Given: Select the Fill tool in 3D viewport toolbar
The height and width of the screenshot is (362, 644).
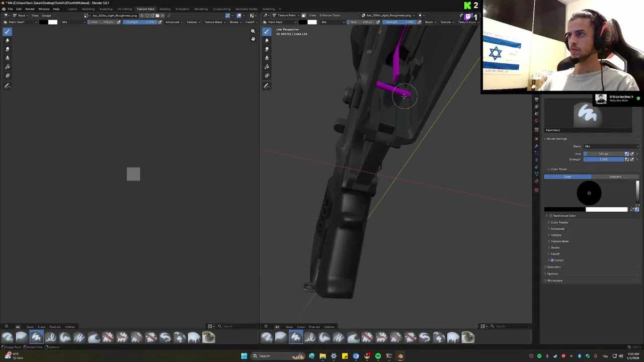Looking at the screenshot, I should click(267, 67).
